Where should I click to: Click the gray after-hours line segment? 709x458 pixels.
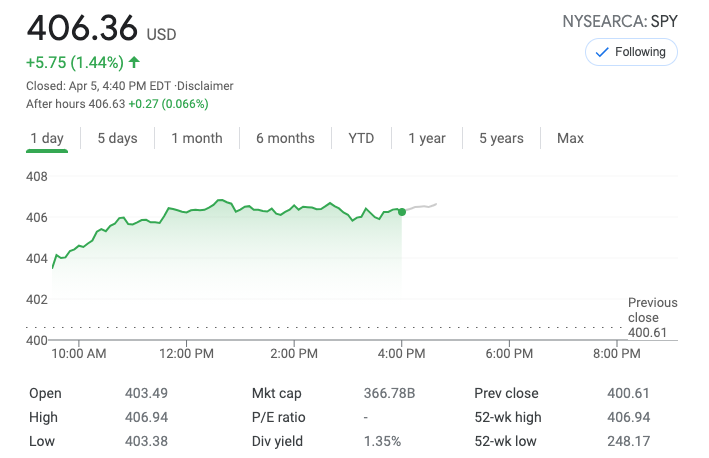click(x=421, y=207)
